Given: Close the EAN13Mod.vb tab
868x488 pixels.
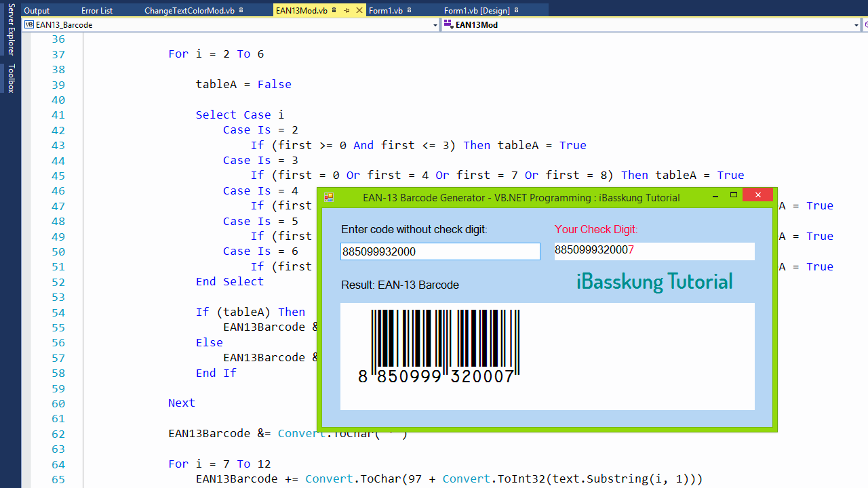Looking at the screenshot, I should (359, 11).
